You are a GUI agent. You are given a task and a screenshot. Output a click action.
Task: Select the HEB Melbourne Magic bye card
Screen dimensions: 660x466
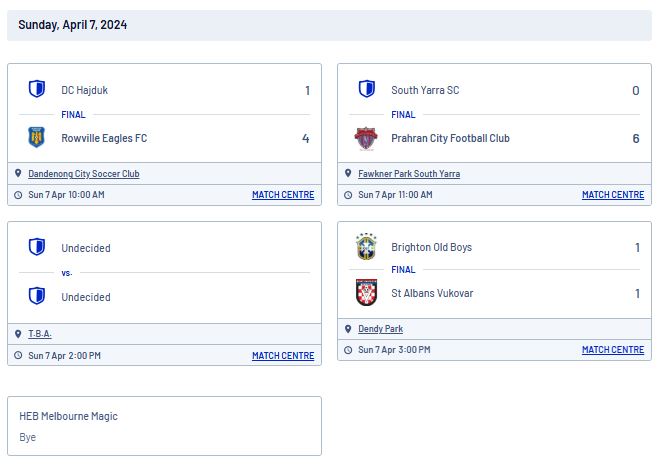(x=165, y=426)
